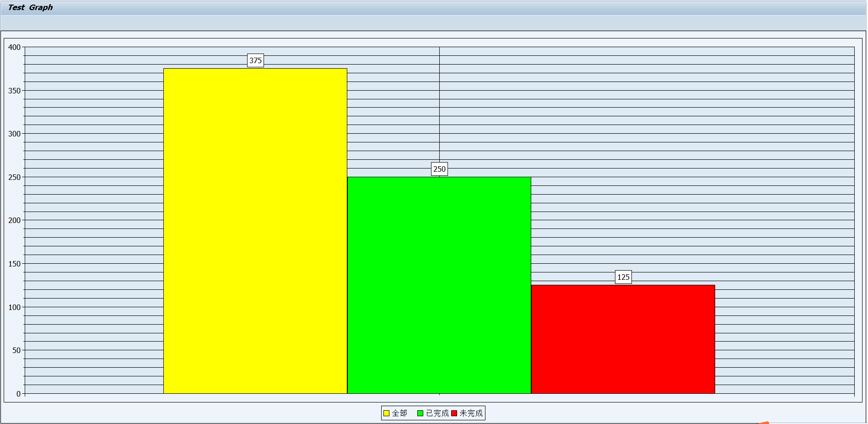Click the 300 y-axis label
Screen dimensions: 868x424
(x=14, y=134)
